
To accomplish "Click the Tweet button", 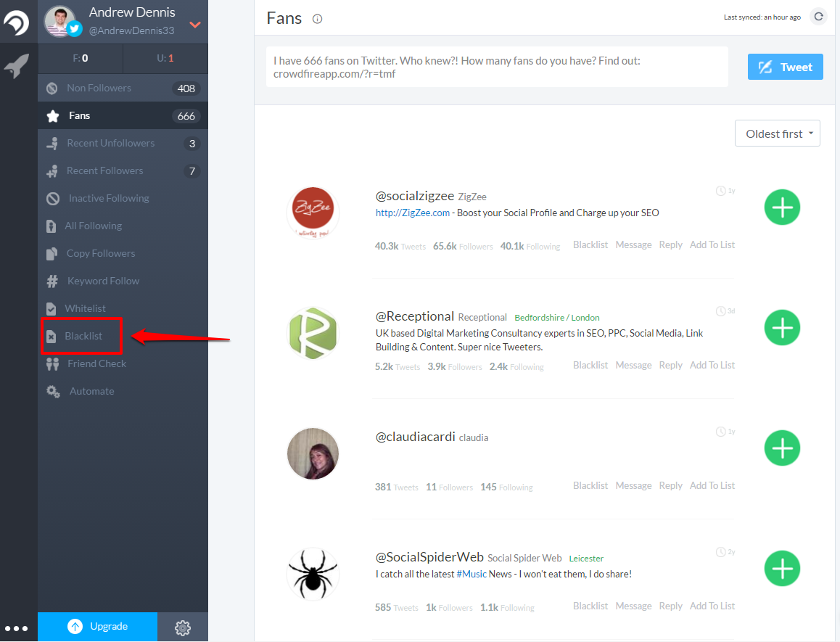I will click(x=786, y=67).
